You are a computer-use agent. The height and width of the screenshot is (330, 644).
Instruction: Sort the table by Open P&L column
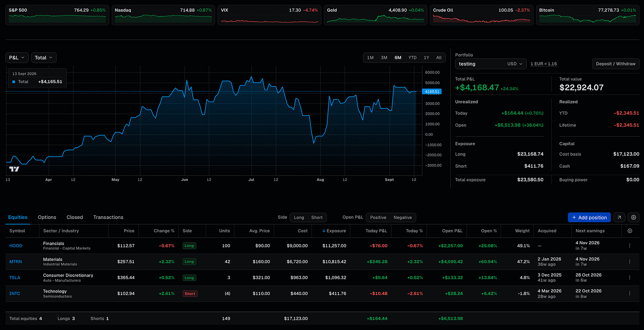[x=452, y=231]
